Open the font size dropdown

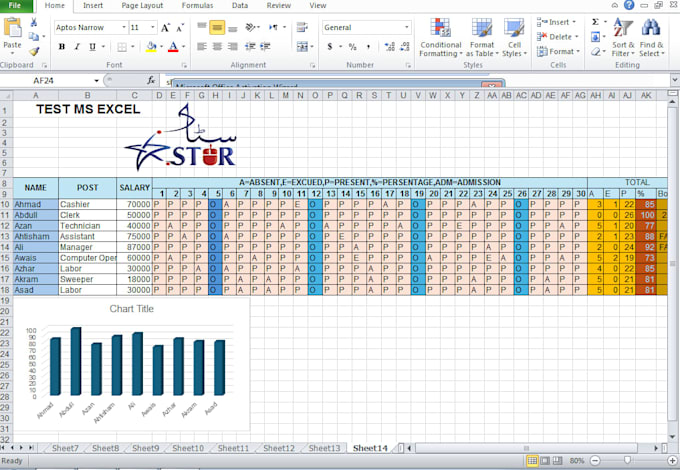153,27
